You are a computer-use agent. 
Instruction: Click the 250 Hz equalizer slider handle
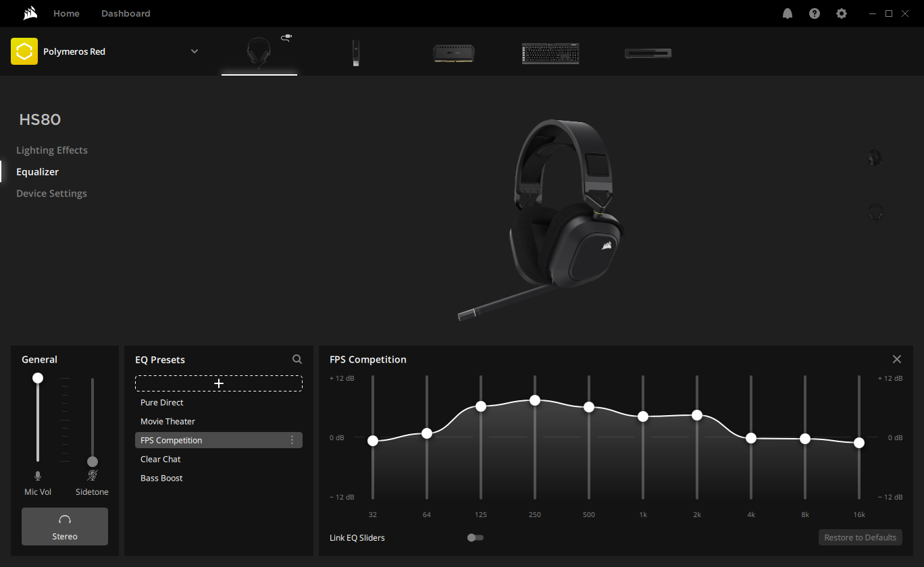click(x=535, y=400)
